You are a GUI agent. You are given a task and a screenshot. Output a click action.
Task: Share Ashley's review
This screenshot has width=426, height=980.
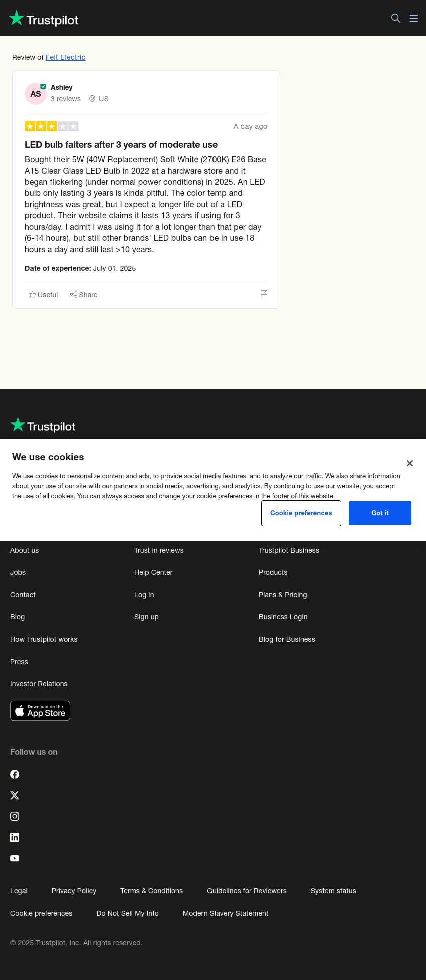tap(84, 295)
